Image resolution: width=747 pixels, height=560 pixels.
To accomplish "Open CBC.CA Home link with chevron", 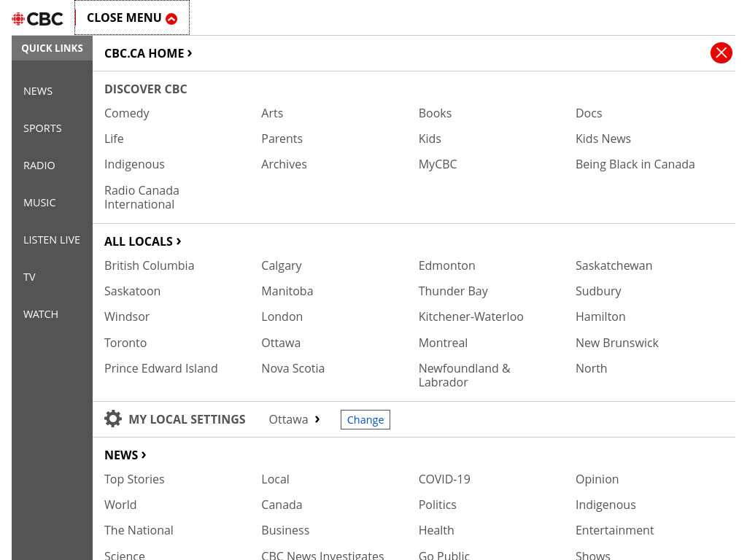I will click(x=148, y=53).
